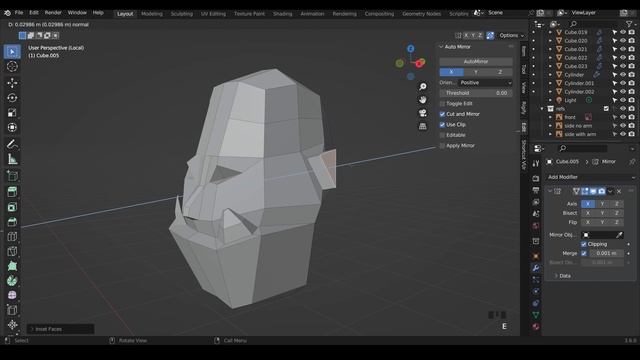Image resolution: width=640 pixels, height=360 pixels.
Task: Hide Cube.019 with its eye icon
Action: coord(623,32)
